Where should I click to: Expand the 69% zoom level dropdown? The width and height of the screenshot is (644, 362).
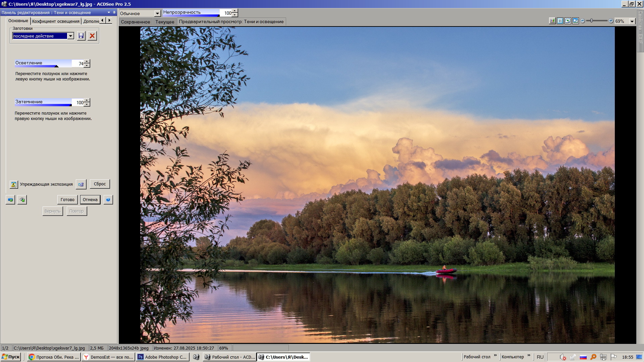coord(632,21)
